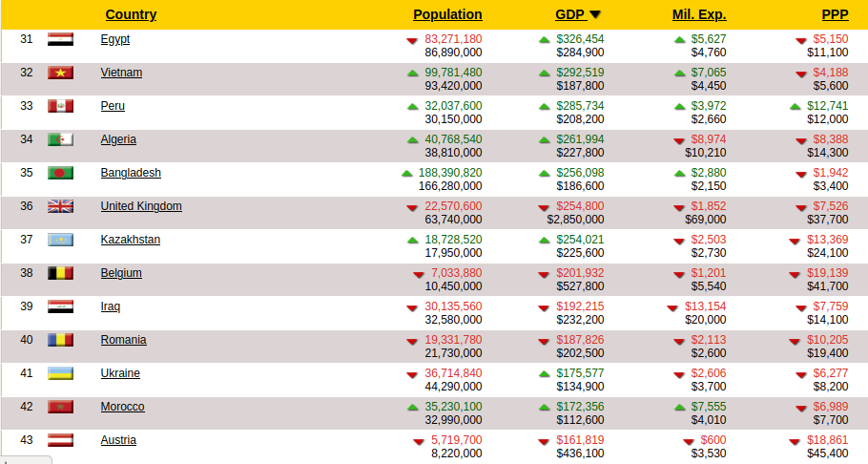Viewport: 868px width, 464px height.
Task: Open the Algeria country link
Action: point(118,139)
